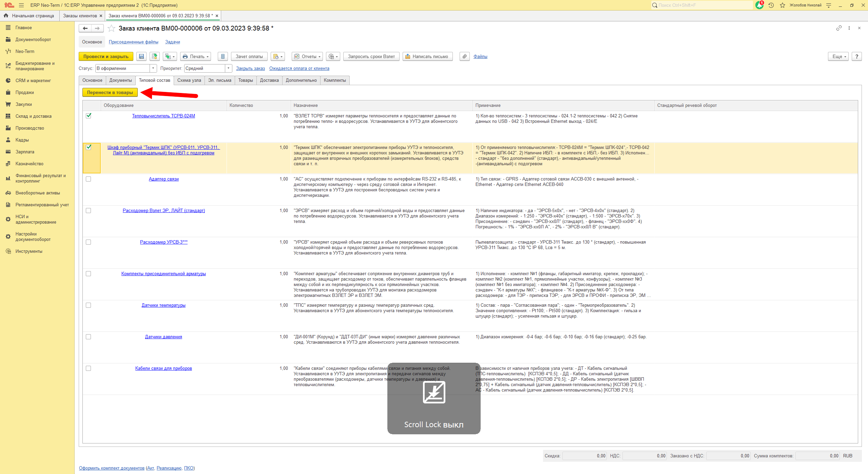Open the Продажи sidebar section
Viewport: 868px width, 474px height.
click(x=24, y=92)
